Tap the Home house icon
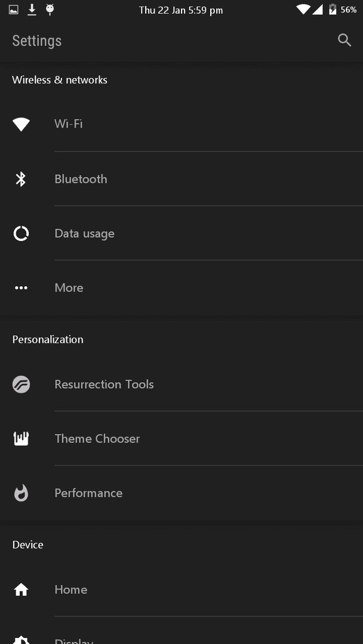363x644 pixels. coord(21,590)
